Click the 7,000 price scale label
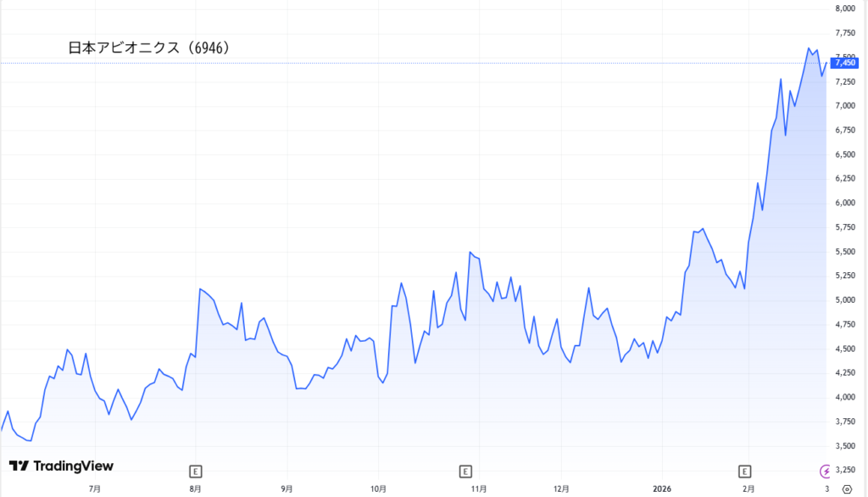Image resolution: width=868 pixels, height=497 pixels. pyautogui.click(x=845, y=106)
